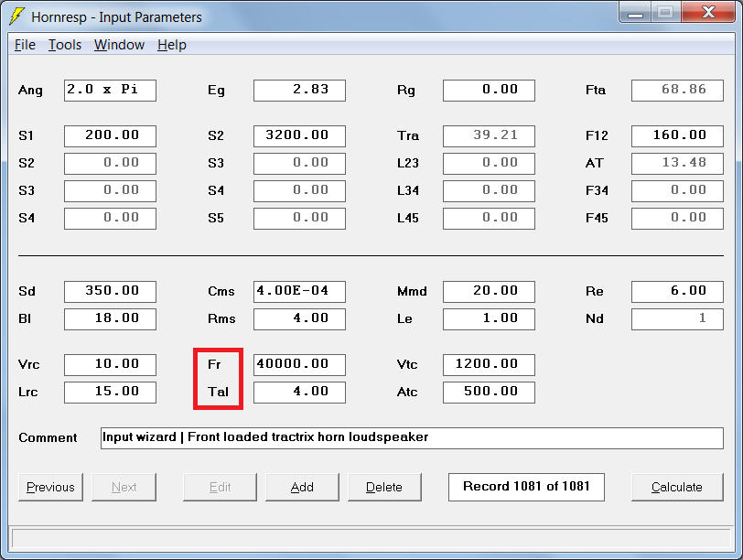743x560 pixels.
Task: Click the Vtc field with 1200.00
Action: tap(489, 365)
